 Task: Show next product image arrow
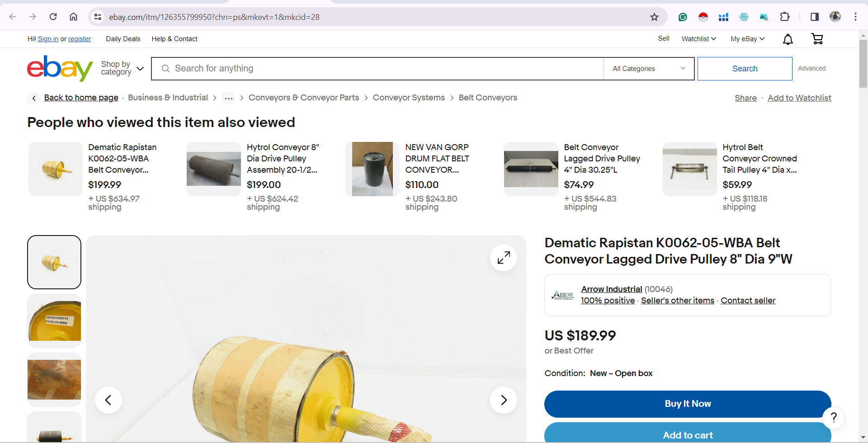(504, 400)
